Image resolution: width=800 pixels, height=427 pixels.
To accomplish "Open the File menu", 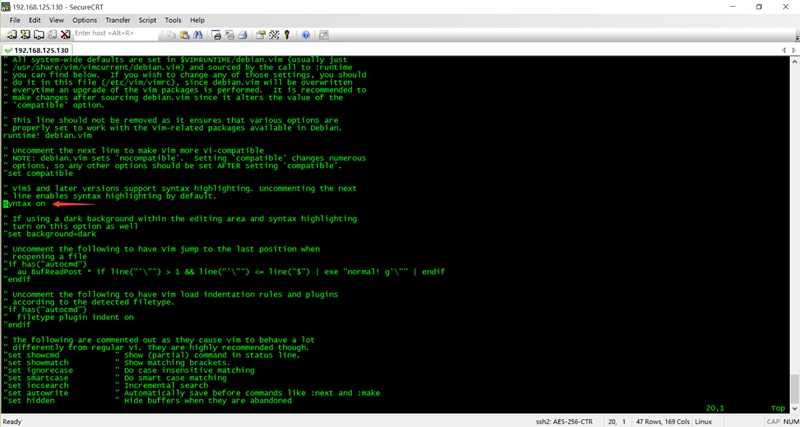I will click(15, 20).
